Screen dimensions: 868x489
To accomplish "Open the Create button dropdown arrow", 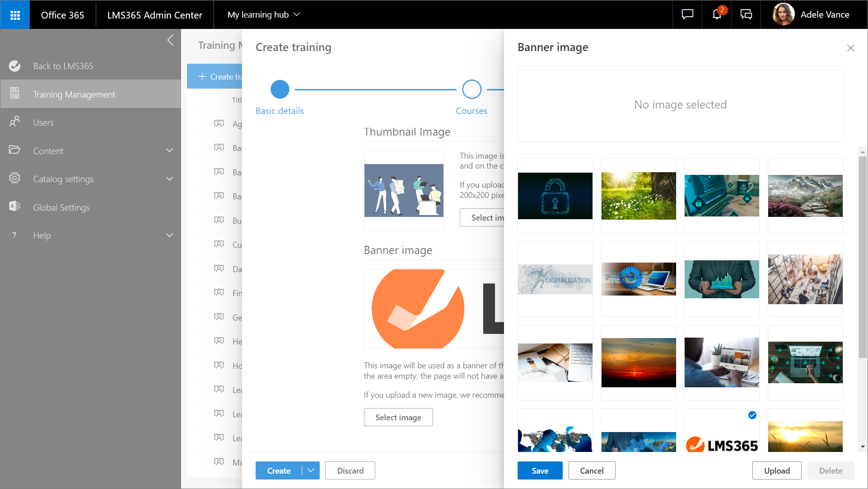I will coord(311,470).
